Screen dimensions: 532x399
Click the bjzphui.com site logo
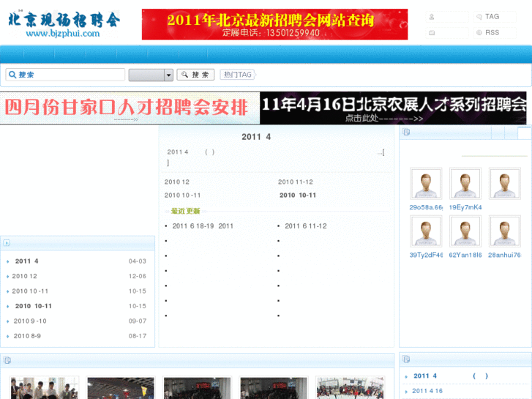tap(64, 24)
